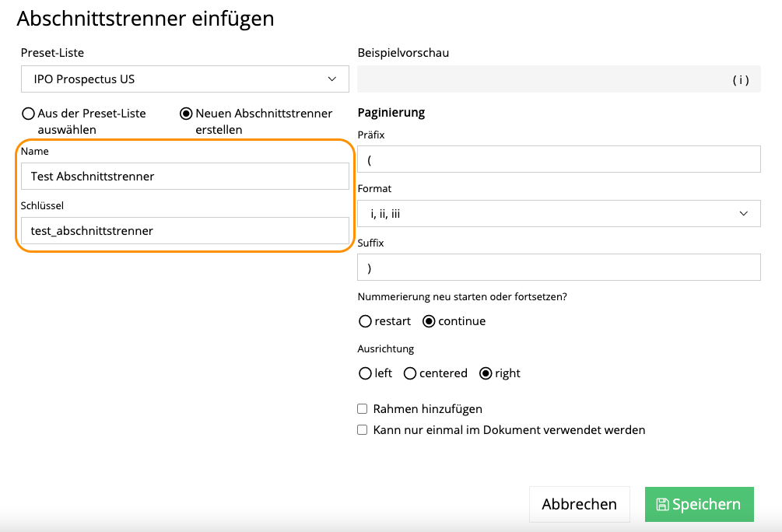Enable 'Rahmen hinzufügen' checkbox
The image size is (782, 532).
point(362,409)
